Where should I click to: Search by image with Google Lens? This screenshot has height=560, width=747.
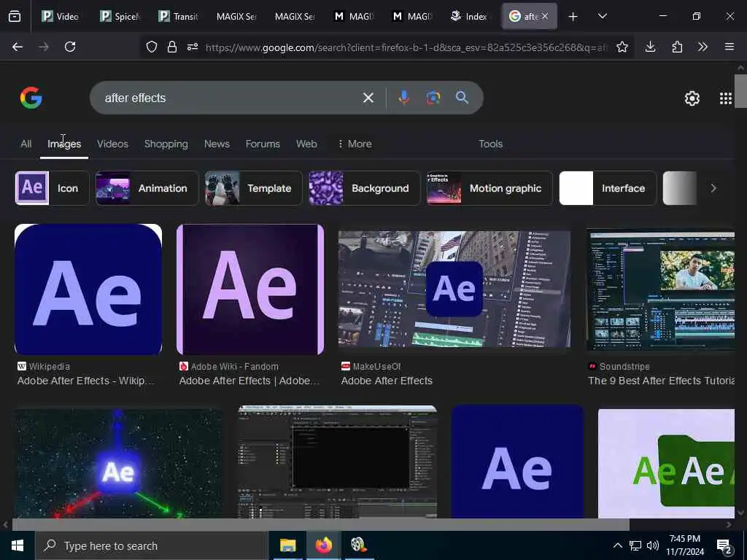point(433,98)
